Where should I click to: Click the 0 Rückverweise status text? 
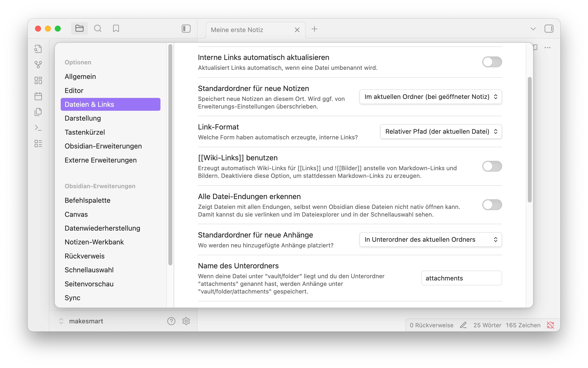431,325
